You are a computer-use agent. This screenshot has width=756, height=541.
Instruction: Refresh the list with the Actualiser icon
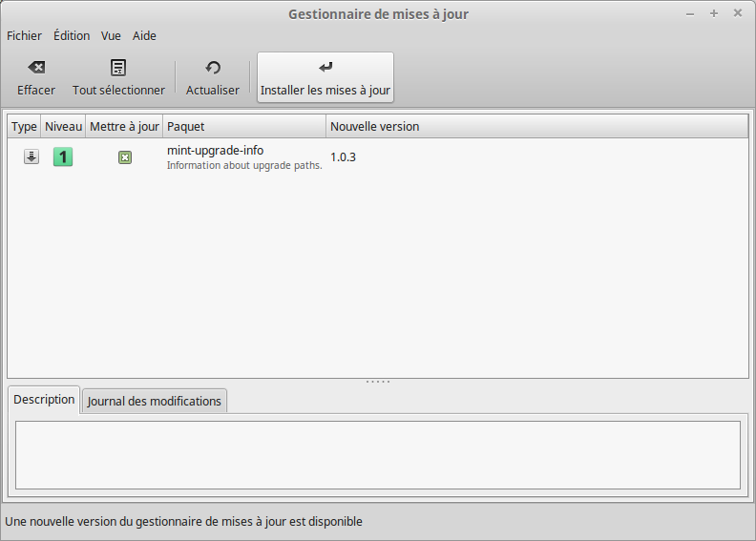tap(213, 68)
